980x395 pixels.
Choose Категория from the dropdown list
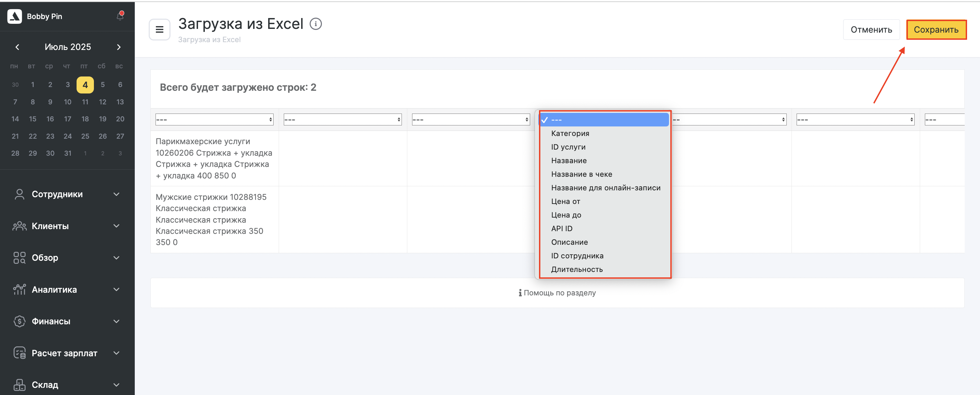(604, 134)
